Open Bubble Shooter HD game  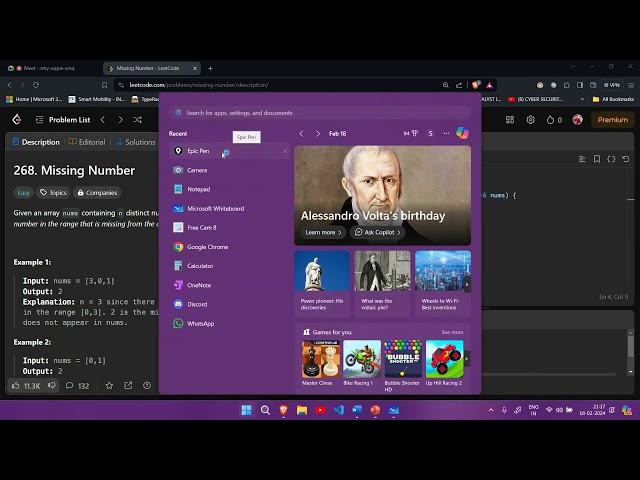[x=403, y=366]
